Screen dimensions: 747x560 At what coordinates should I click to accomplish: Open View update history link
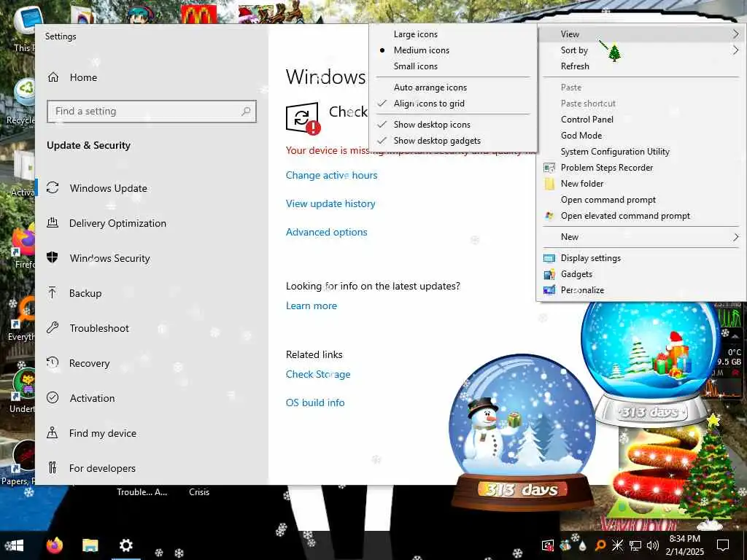[330, 204]
